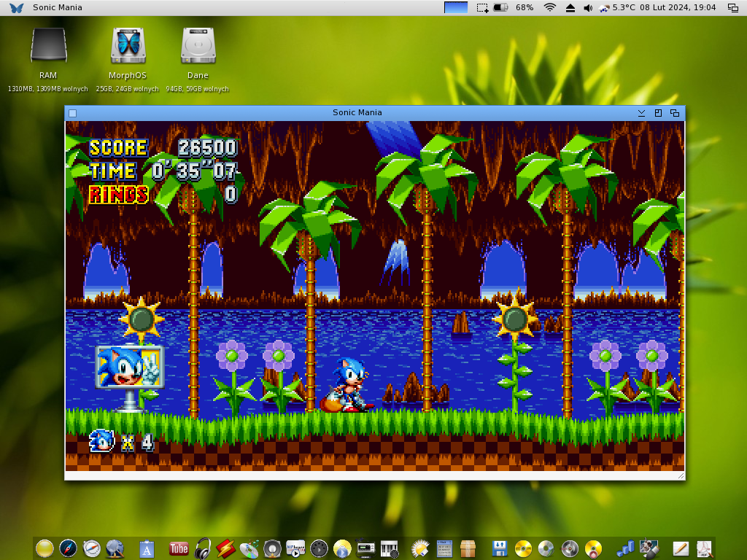Click the window size gadget corner

681,475
